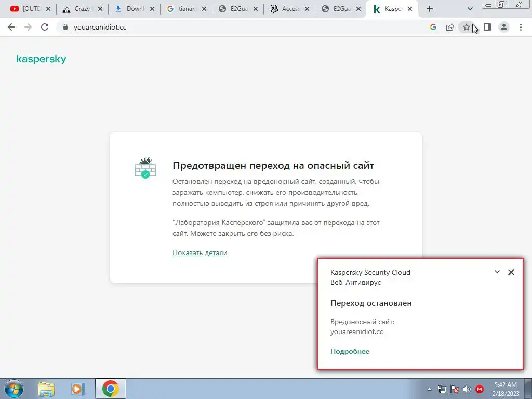
Task: Share this page via share icon
Action: [450, 27]
